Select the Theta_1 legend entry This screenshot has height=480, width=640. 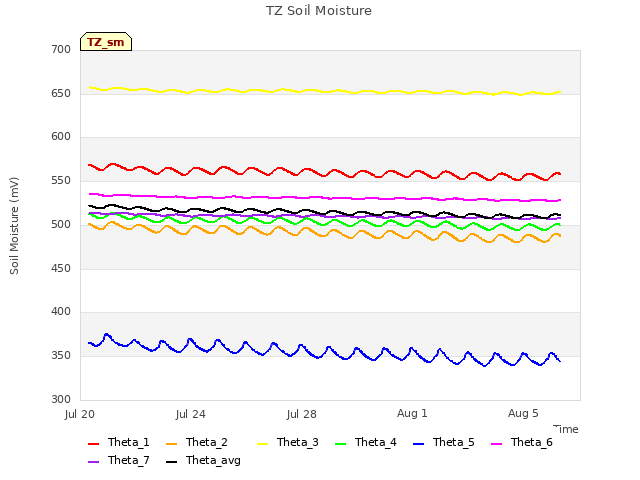tap(119, 442)
